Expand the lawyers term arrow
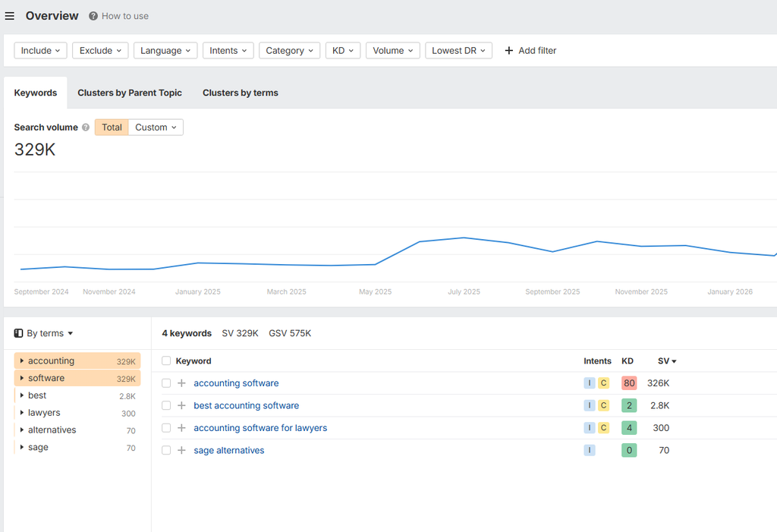Screen dimensions: 777x532 click(x=22, y=413)
